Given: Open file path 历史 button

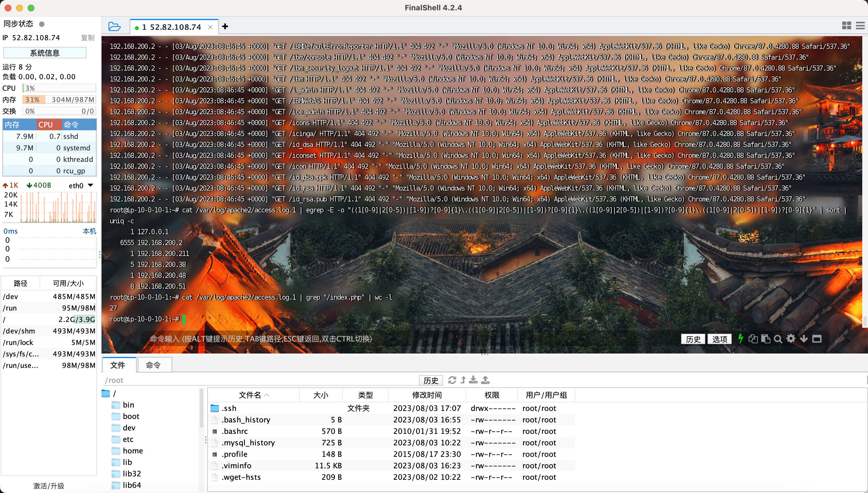Looking at the screenshot, I should (431, 381).
